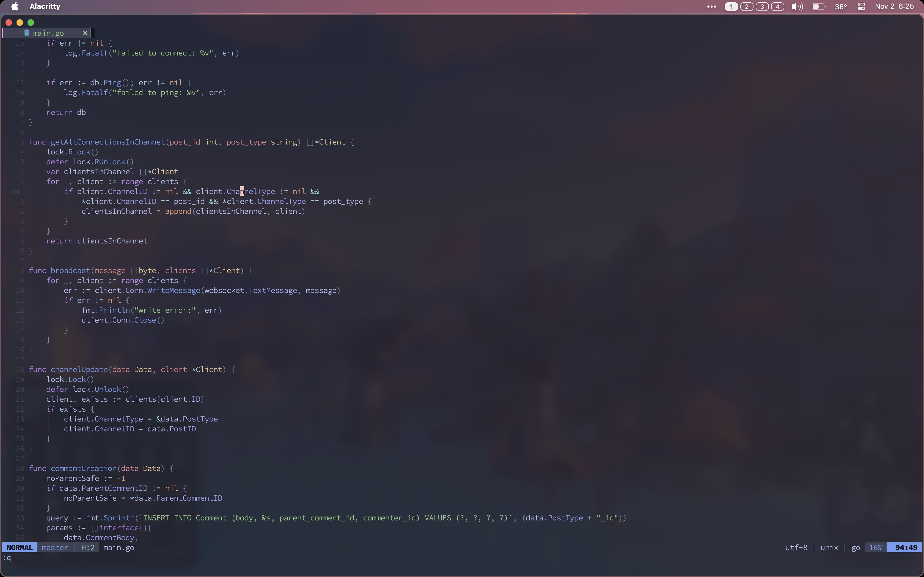Switch to workspace 4
The image size is (924, 577).
pyautogui.click(x=777, y=7)
